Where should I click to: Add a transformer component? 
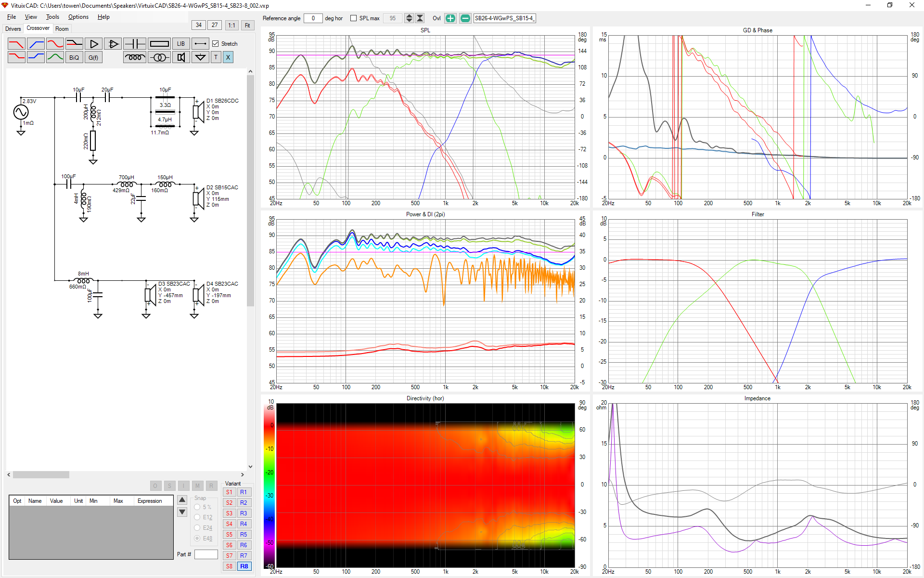(x=159, y=57)
